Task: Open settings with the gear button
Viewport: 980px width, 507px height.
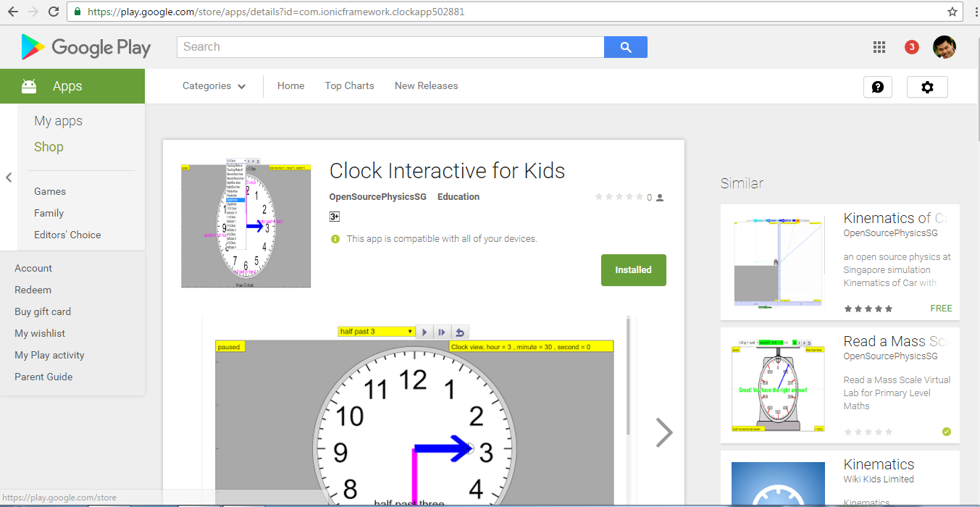Action: (927, 87)
